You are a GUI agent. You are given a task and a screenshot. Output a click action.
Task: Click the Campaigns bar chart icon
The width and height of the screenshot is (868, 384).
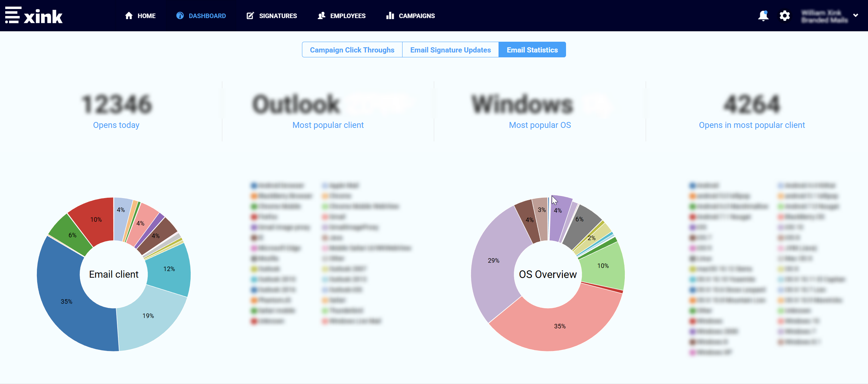pyautogui.click(x=390, y=16)
